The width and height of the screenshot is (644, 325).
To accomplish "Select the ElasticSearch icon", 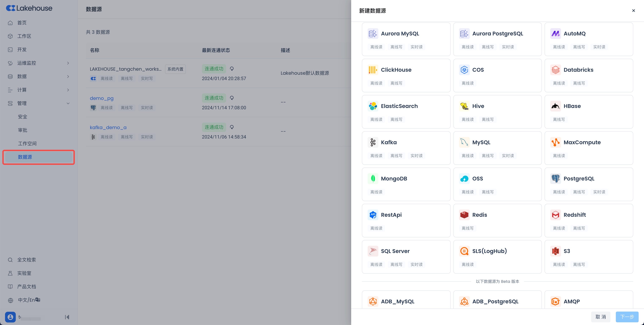I will pyautogui.click(x=373, y=106).
